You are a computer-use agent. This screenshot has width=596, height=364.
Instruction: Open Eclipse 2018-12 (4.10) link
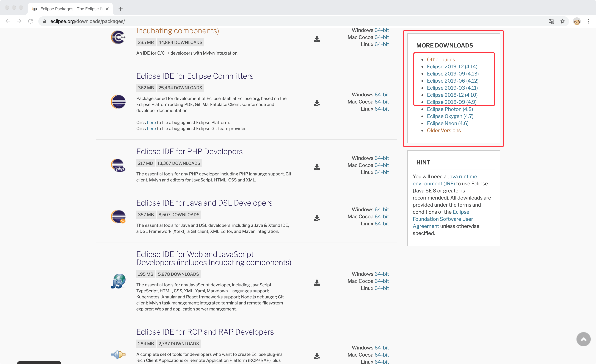click(x=452, y=95)
